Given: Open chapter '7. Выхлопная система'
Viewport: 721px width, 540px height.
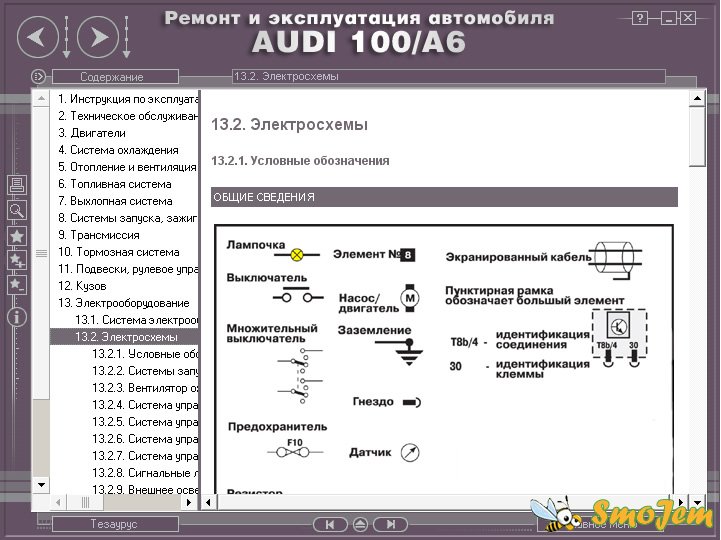Looking at the screenshot, I should [115, 201].
